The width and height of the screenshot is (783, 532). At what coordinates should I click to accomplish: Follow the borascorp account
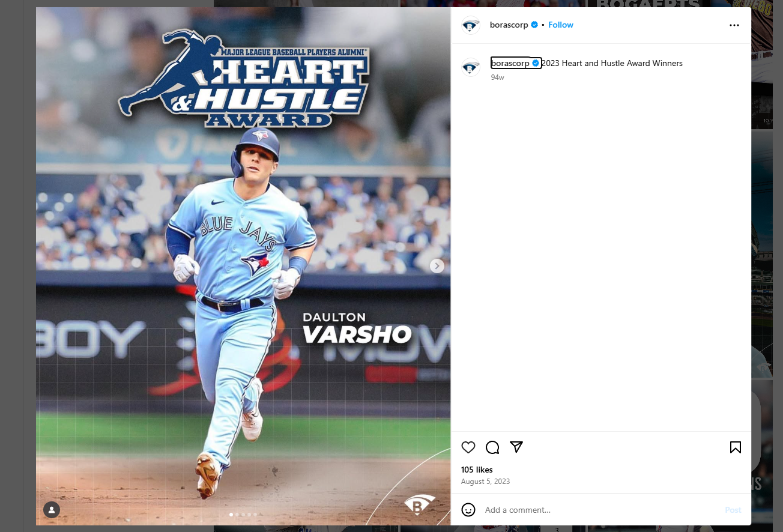click(x=561, y=25)
